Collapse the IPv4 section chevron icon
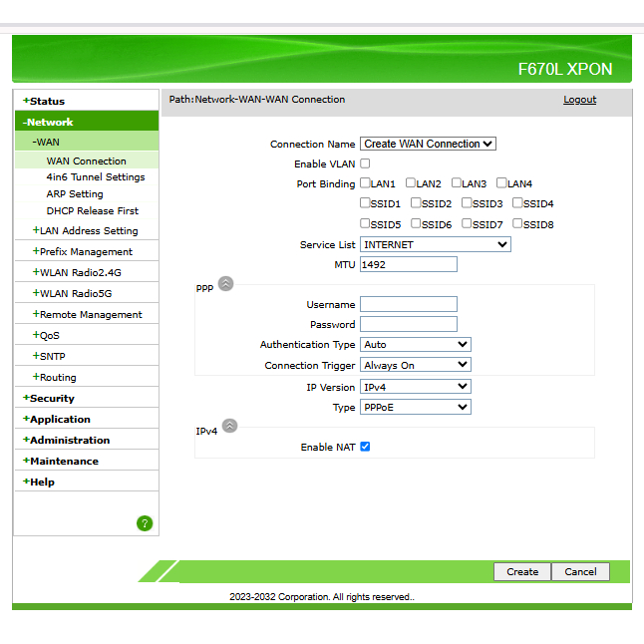The width and height of the screenshot is (644, 644). tap(229, 426)
